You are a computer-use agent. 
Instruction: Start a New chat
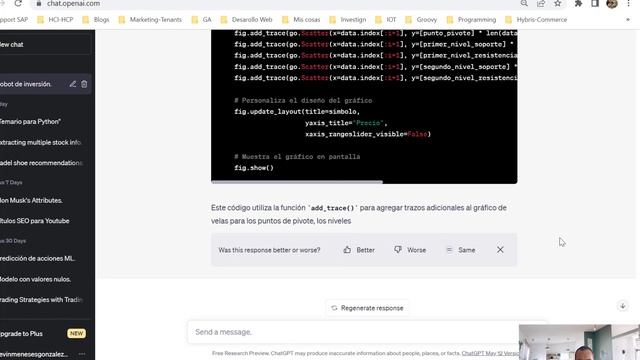click(45, 44)
